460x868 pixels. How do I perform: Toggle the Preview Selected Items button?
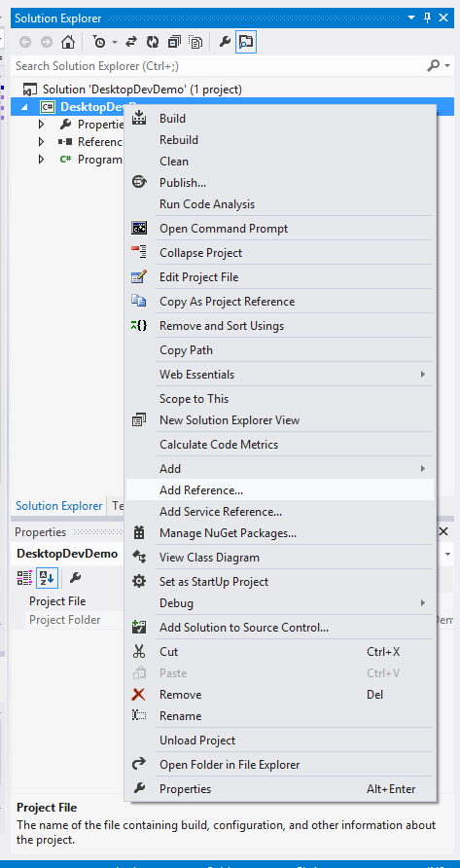[x=245, y=42]
